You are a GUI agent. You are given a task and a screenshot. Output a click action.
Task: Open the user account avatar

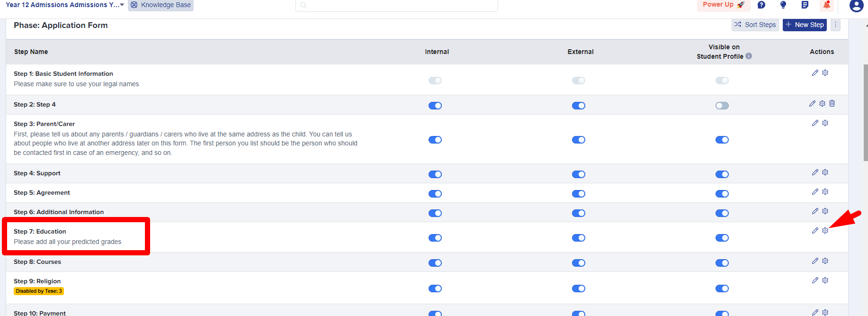pos(856,6)
